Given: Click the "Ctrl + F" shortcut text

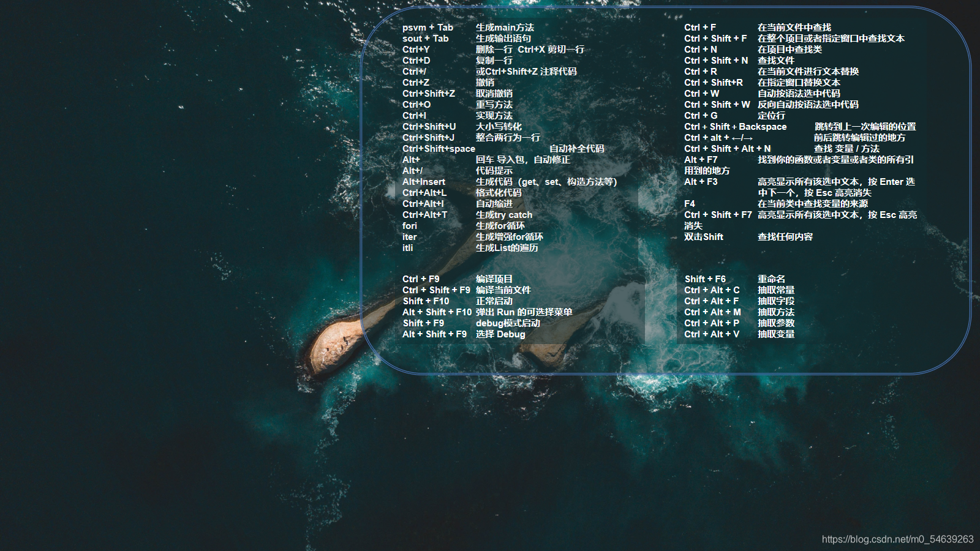Looking at the screenshot, I should [x=700, y=28].
